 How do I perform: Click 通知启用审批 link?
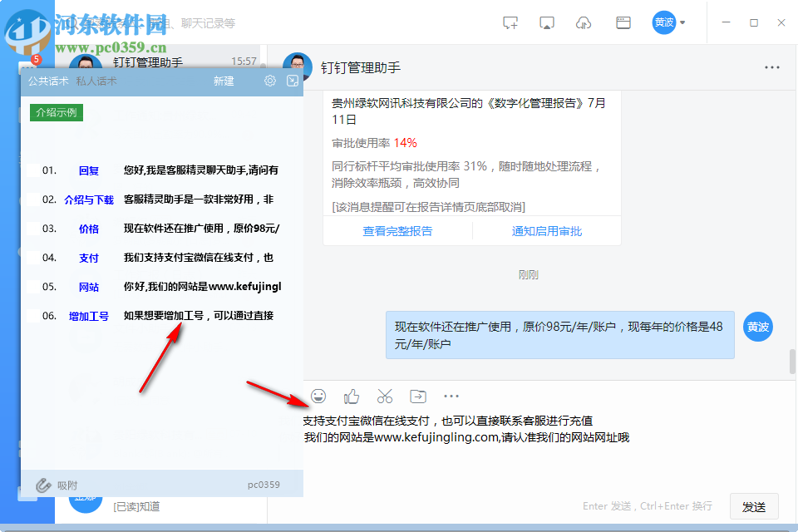click(x=547, y=231)
